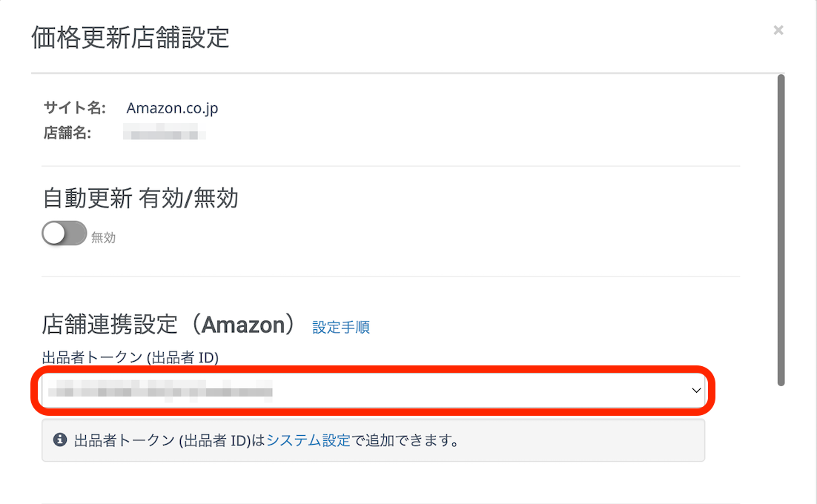Click the 店舗名 label
Viewport: 817px width, 504px height.
point(67,134)
